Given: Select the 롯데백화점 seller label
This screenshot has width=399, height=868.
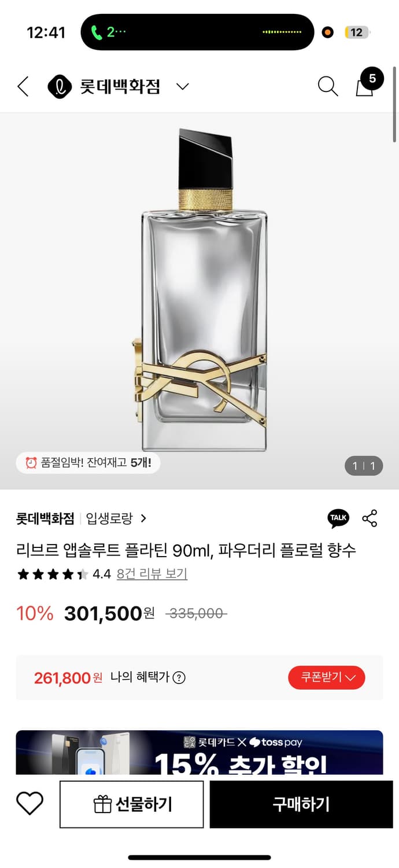Looking at the screenshot, I should (x=45, y=518).
